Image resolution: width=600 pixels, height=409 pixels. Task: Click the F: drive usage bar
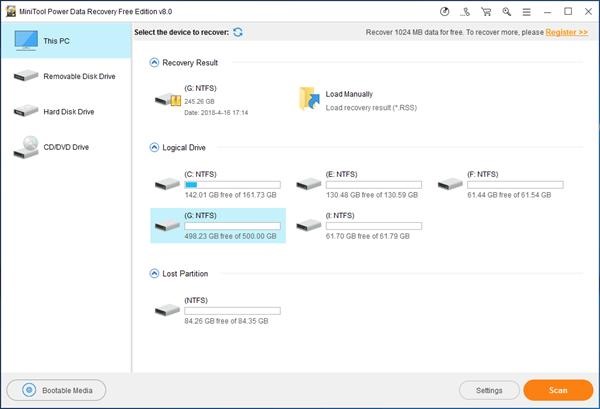pos(515,185)
